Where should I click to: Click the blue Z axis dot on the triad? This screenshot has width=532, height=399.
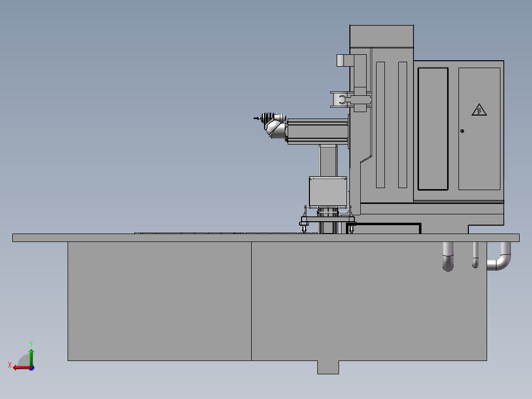(x=32, y=368)
